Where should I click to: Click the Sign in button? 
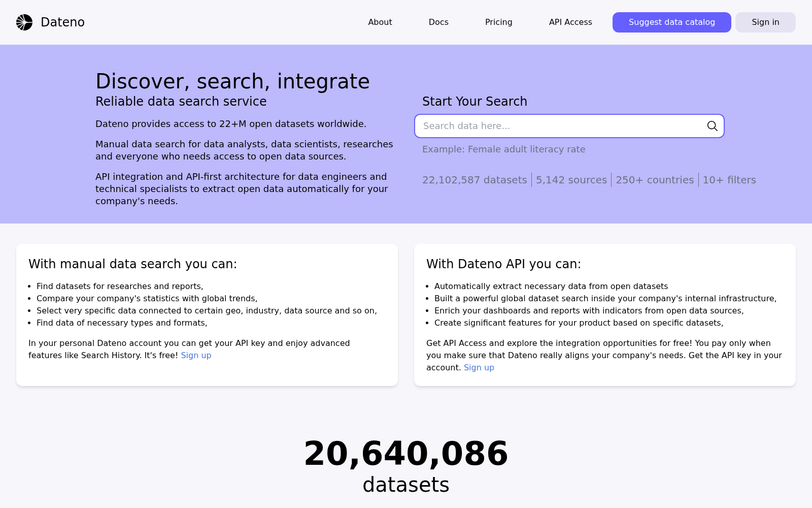pyautogui.click(x=765, y=22)
